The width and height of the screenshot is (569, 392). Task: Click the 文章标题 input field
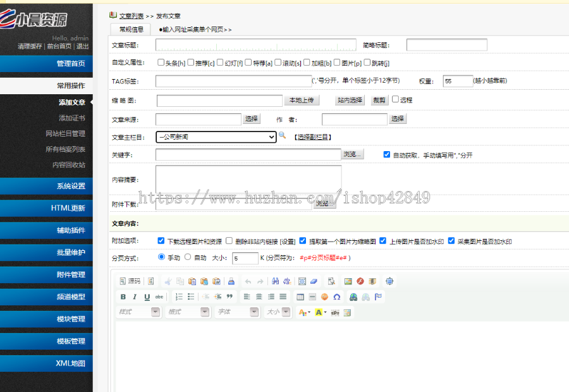point(256,45)
